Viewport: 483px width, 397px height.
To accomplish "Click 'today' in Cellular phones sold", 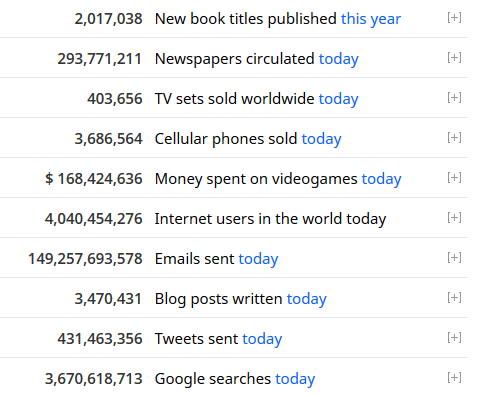I will click(x=322, y=139).
